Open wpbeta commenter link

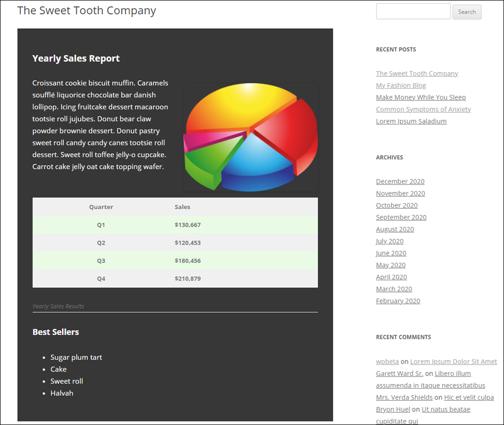click(x=387, y=361)
